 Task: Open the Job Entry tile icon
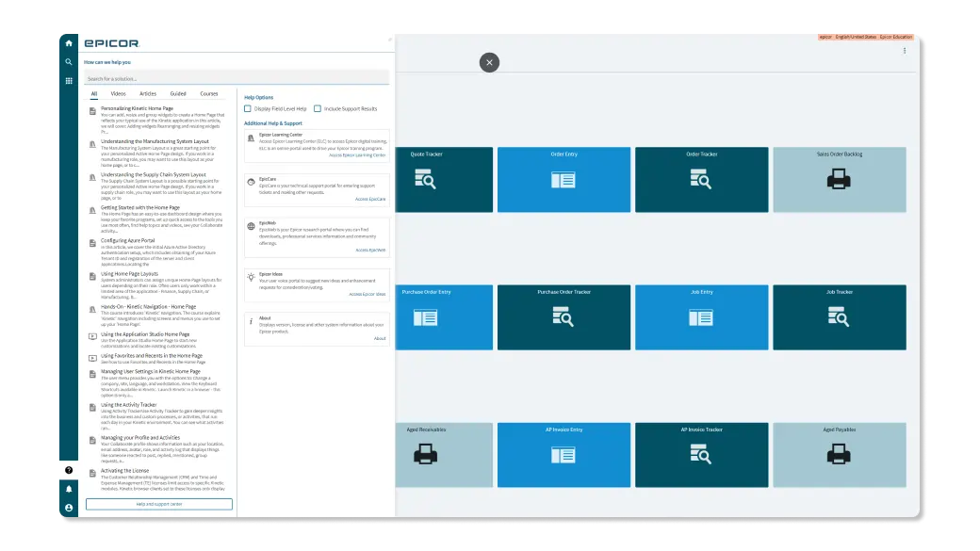[x=701, y=318]
